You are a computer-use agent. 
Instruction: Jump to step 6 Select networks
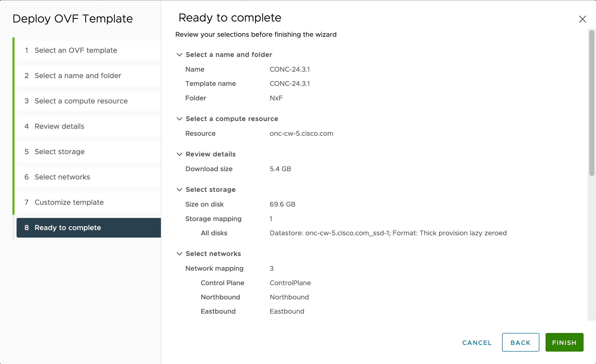click(x=89, y=177)
